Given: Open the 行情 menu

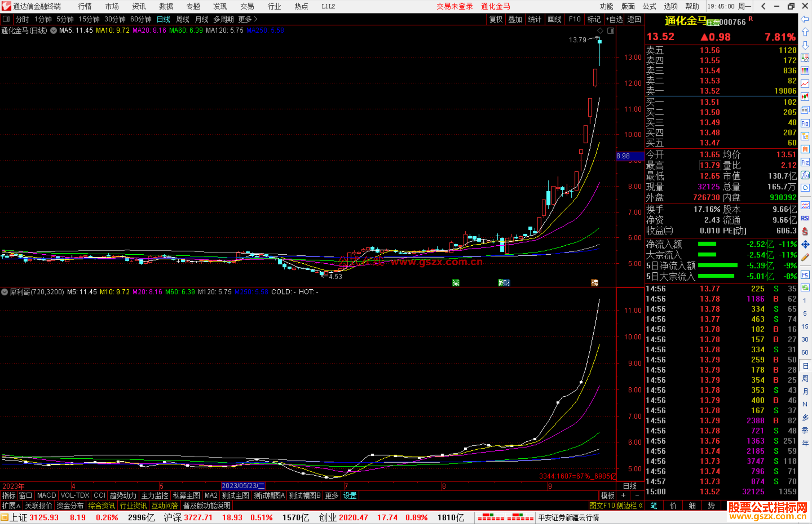Looking at the screenshot, I should pyautogui.click(x=85, y=6).
